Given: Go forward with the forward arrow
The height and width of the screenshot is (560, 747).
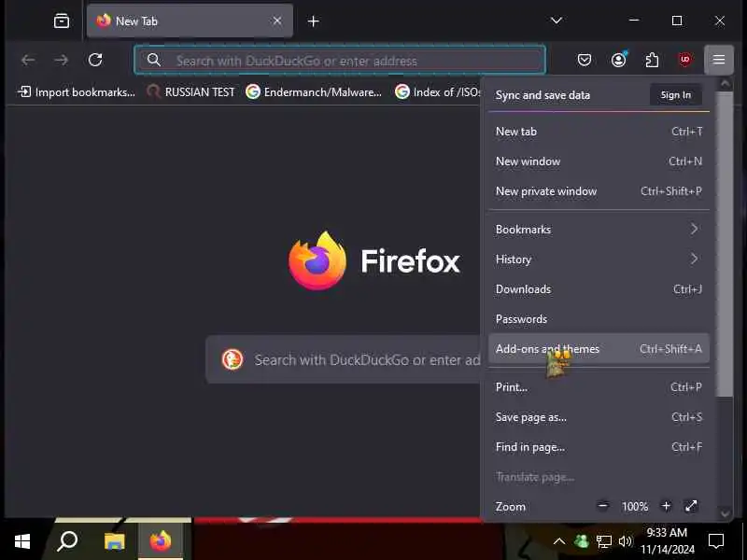Looking at the screenshot, I should 61,60.
